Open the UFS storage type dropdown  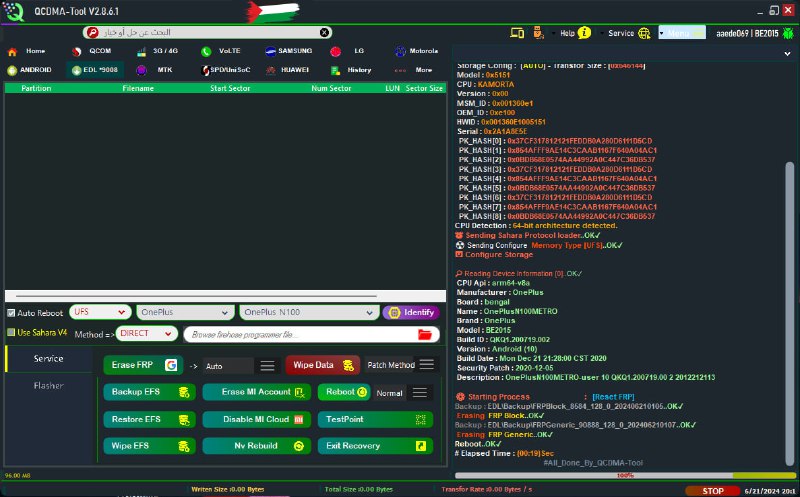[100, 312]
